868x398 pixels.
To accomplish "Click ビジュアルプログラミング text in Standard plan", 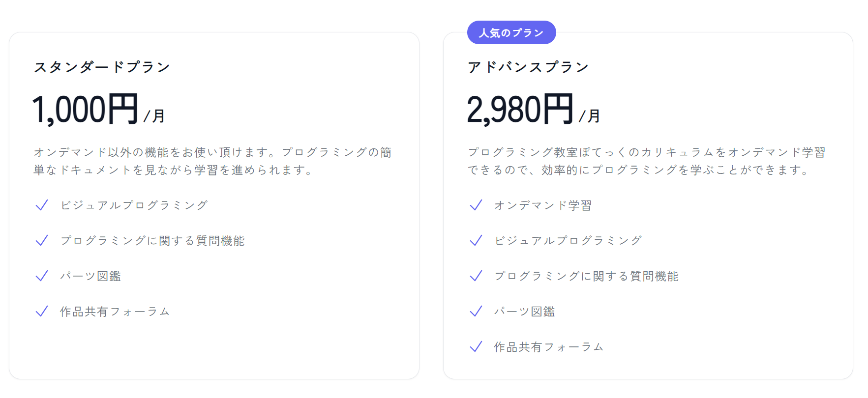I will coord(134,205).
